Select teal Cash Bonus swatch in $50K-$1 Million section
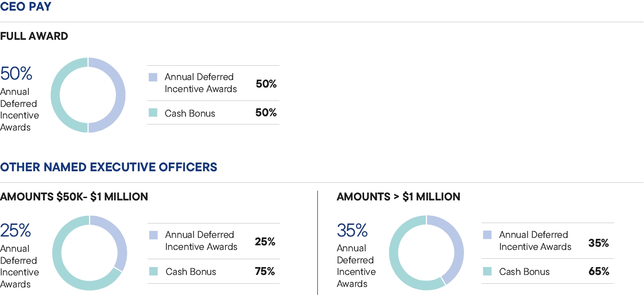Viewport: 644px width, 299px height. tap(154, 271)
